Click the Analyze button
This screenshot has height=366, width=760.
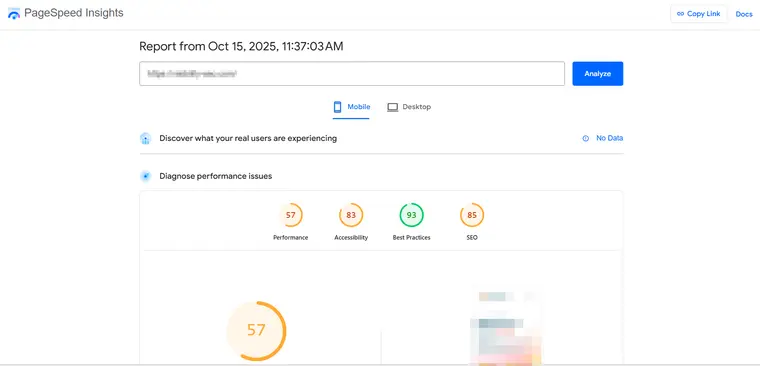point(598,74)
